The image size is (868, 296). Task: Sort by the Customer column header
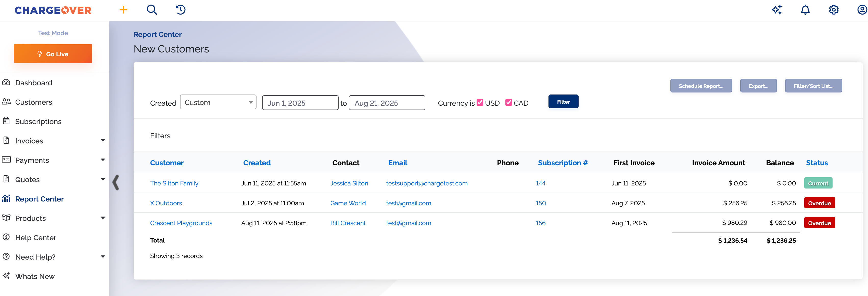(167, 163)
